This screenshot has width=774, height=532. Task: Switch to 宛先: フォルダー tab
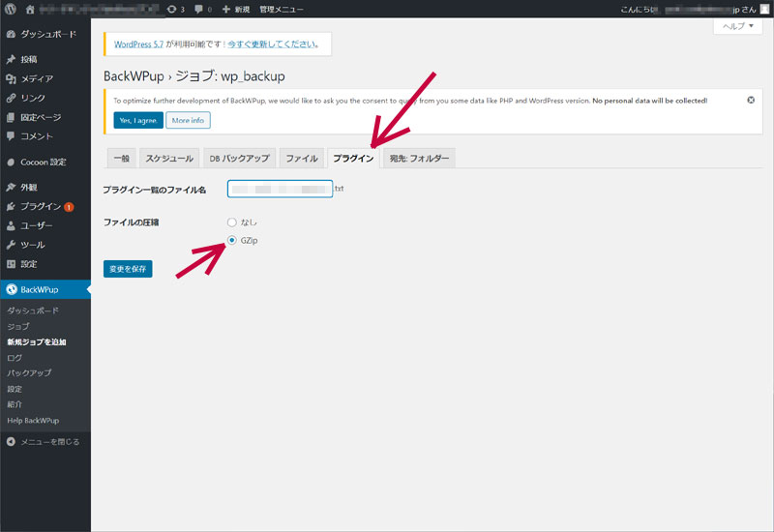(x=419, y=159)
